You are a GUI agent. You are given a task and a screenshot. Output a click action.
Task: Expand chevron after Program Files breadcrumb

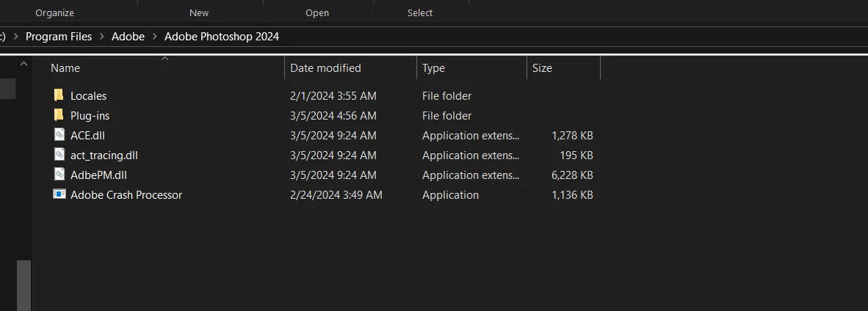[102, 37]
